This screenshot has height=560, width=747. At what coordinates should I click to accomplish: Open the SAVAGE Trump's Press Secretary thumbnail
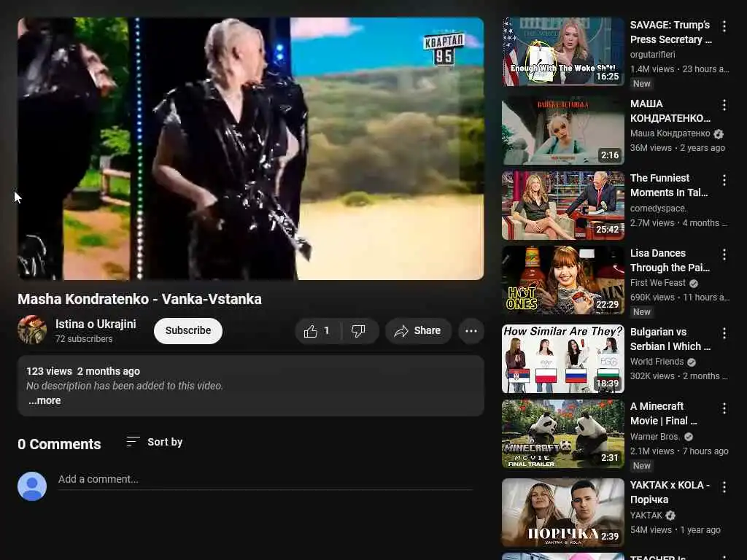coord(562,52)
